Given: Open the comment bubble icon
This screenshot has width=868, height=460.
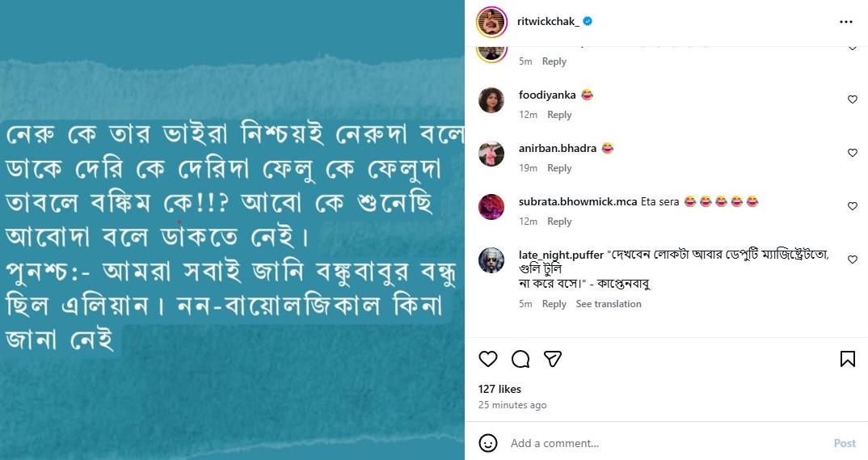Looking at the screenshot, I should coord(520,359).
